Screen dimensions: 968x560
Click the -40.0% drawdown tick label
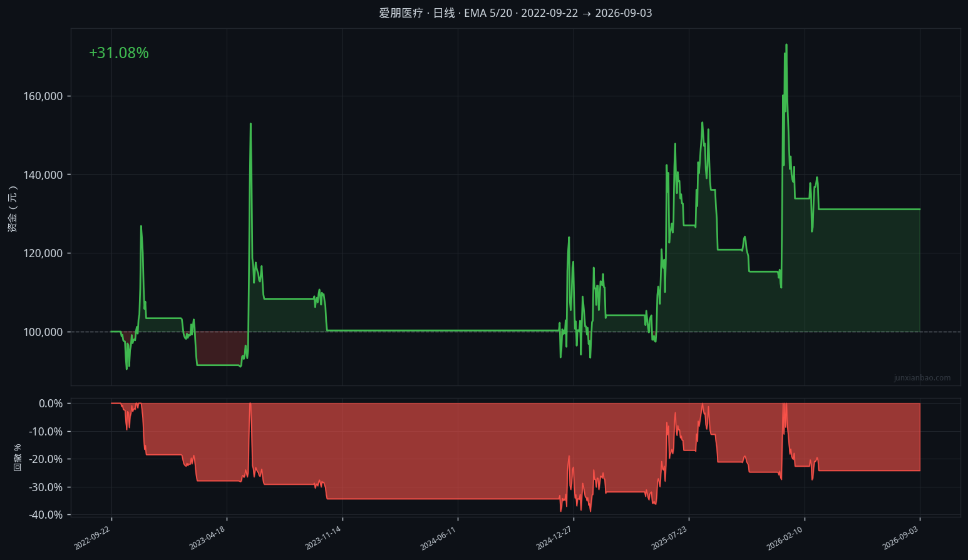tap(46, 515)
